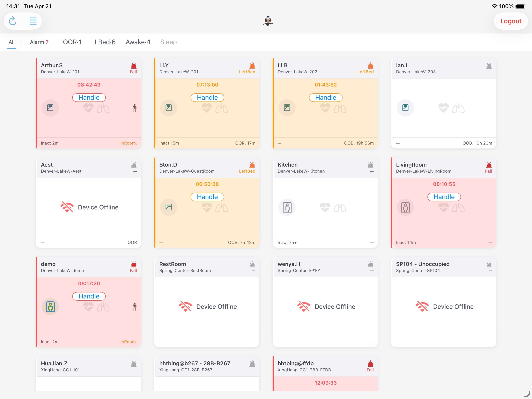This screenshot has height=399, width=532.
Task: Tap 'Inact 7h+' on Kitchen card
Action: click(287, 243)
